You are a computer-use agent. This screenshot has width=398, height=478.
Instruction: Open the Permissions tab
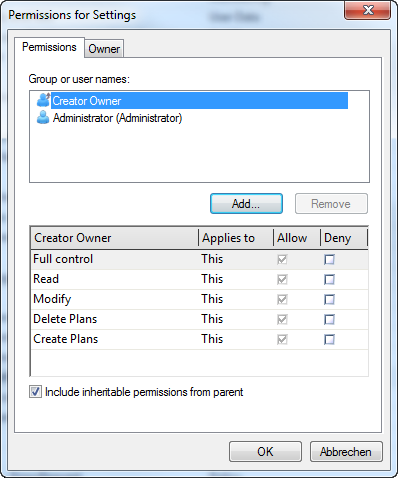pos(49,47)
